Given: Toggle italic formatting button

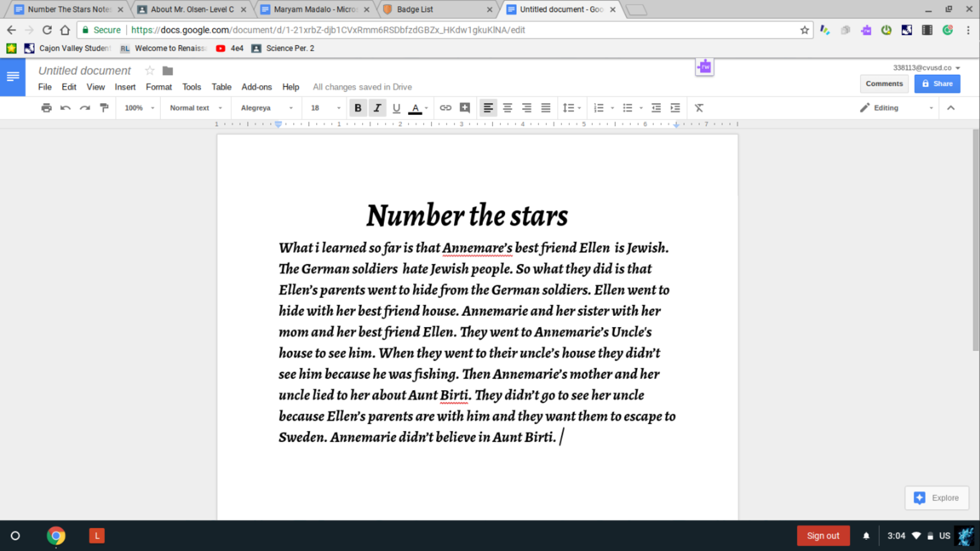Looking at the screenshot, I should pos(377,108).
